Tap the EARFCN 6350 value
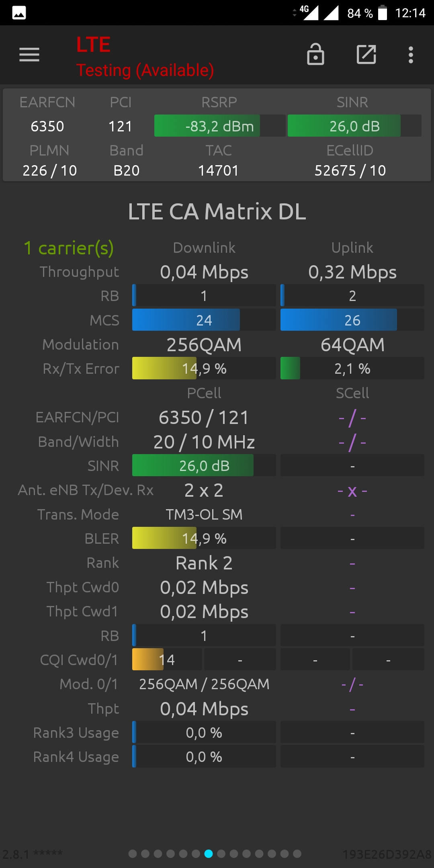Viewport: 434px width, 868px height. click(47, 127)
